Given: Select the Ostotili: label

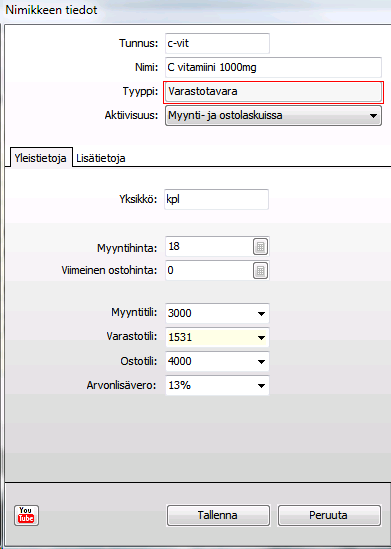Looking at the screenshot, I should [139, 361].
